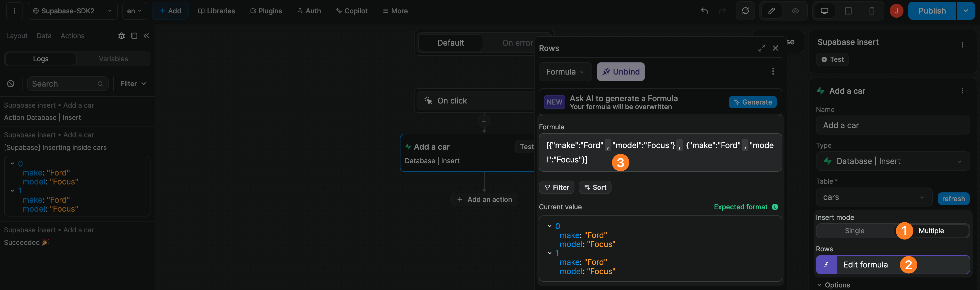The height and width of the screenshot is (290, 980).
Task: Clear logs using the prohibition icon
Action: click(x=11, y=84)
